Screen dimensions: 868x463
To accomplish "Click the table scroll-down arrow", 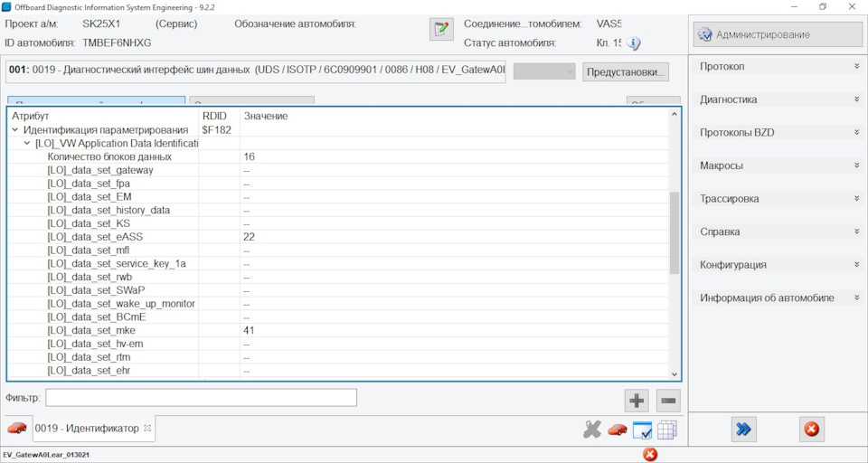I will point(675,374).
